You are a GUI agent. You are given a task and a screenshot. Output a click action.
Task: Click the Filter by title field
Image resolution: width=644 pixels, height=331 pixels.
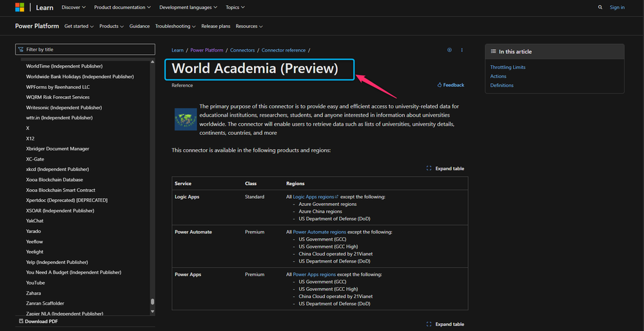[85, 49]
